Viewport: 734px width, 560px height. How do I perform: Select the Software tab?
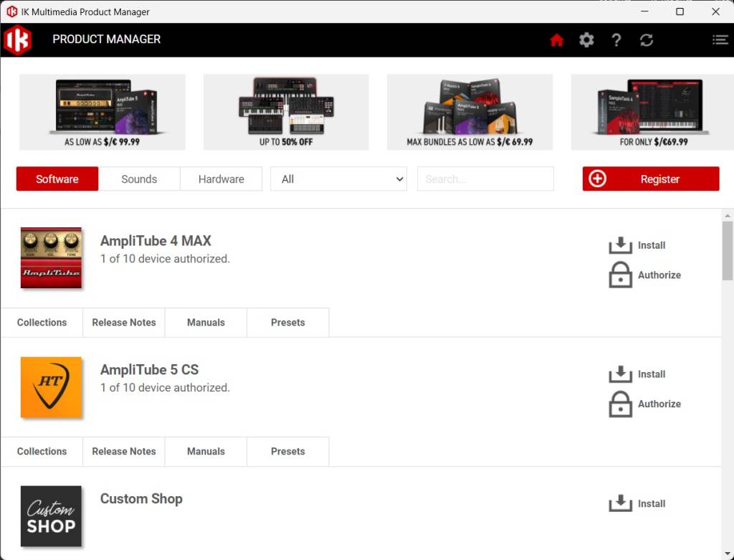coord(57,179)
